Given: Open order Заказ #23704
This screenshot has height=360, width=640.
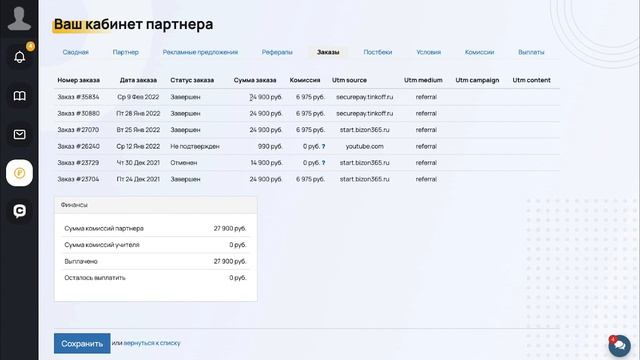Looking at the screenshot, I should point(78,179).
